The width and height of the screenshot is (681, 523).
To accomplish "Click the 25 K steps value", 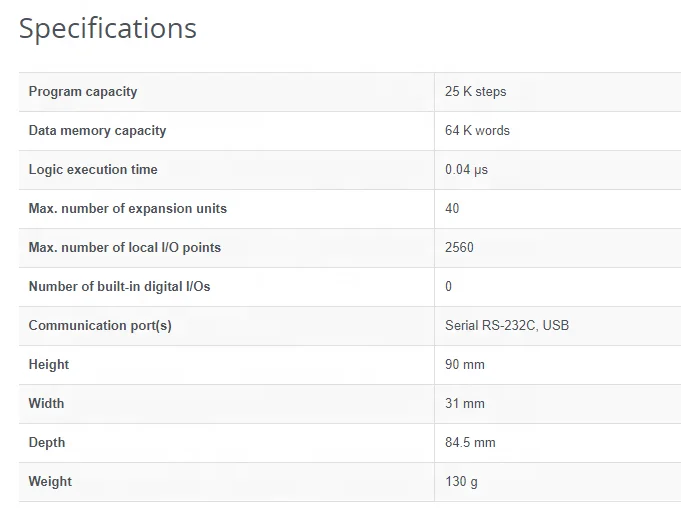I will click(x=476, y=92).
